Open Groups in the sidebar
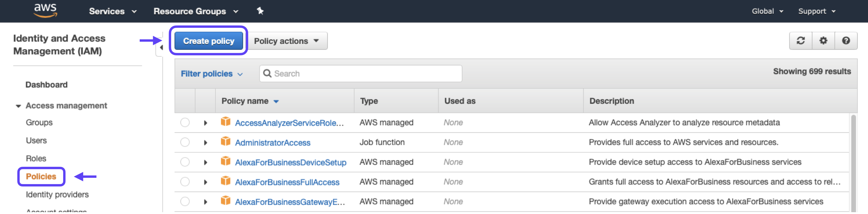868x214 pixels. (x=39, y=123)
